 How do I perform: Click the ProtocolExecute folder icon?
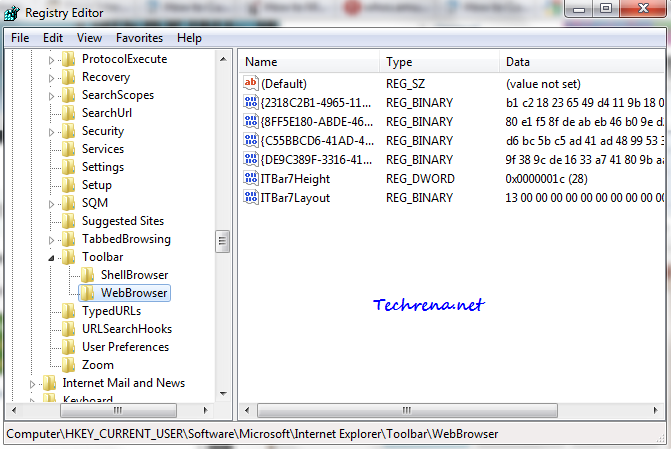tap(68, 59)
